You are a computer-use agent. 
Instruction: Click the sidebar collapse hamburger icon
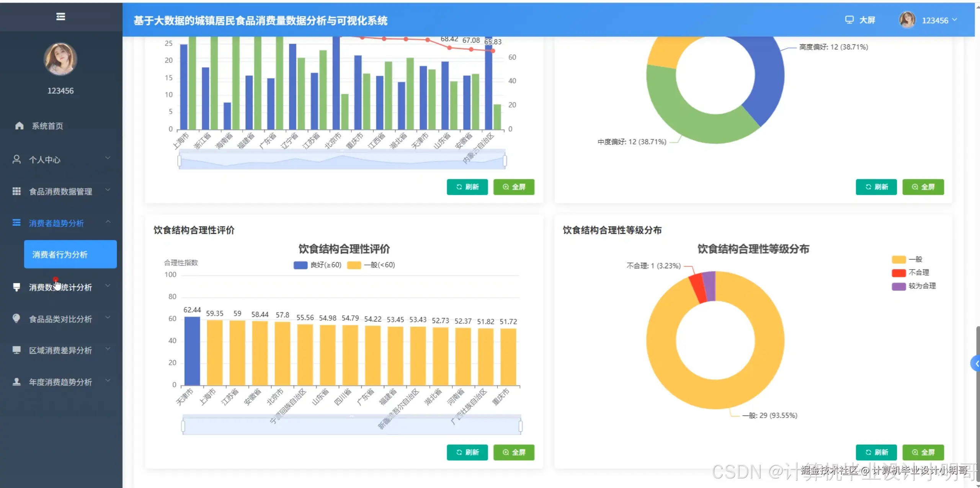(x=60, y=16)
